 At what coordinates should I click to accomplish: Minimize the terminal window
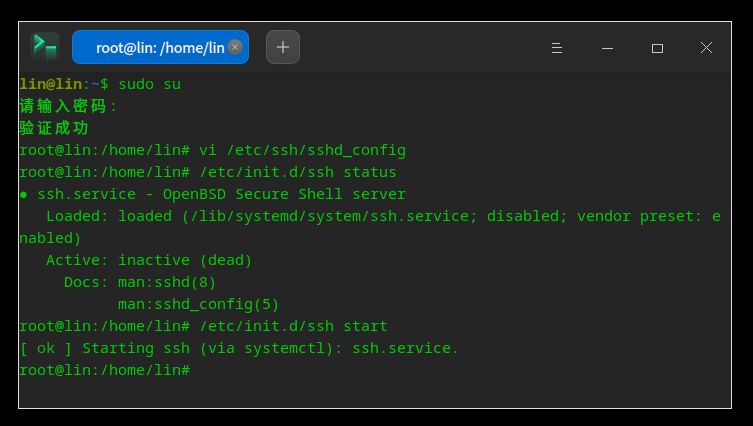click(x=607, y=48)
